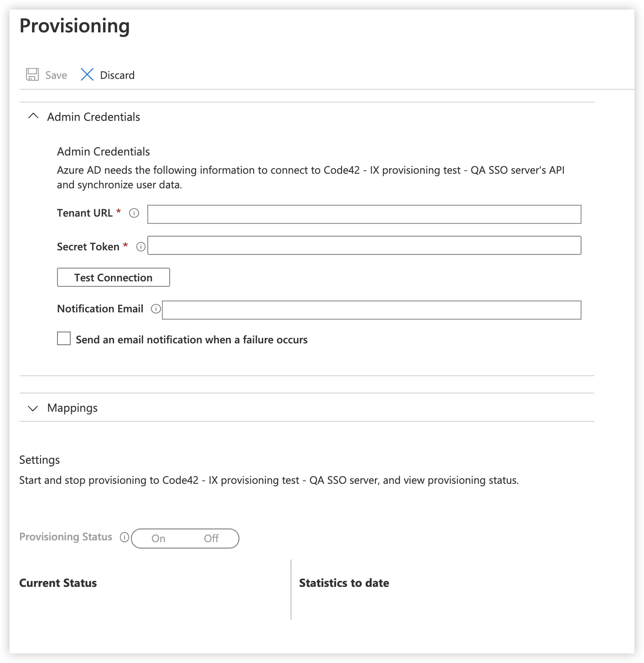Click the blue X Discard icon

pos(87,74)
